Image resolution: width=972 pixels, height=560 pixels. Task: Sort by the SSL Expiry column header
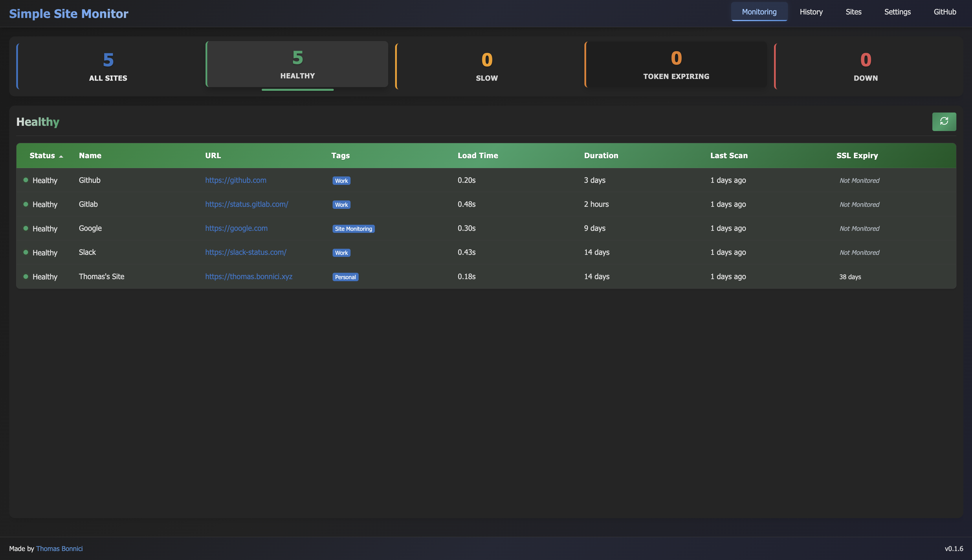click(857, 155)
